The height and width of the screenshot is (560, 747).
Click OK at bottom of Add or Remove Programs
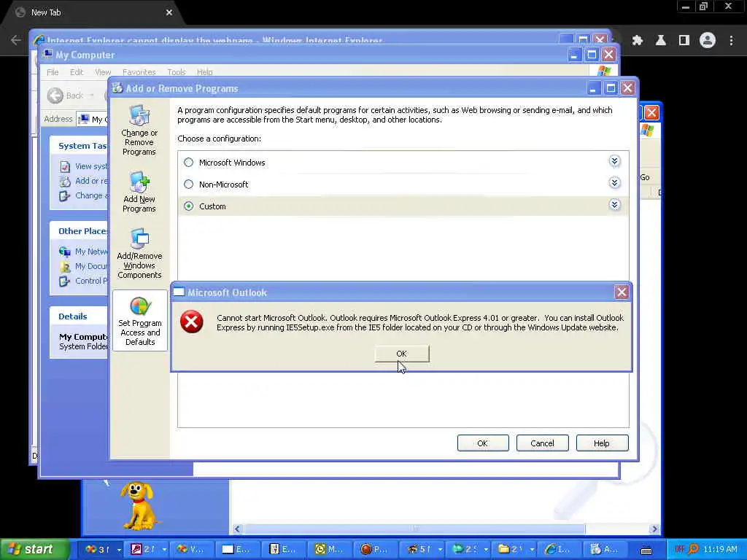(x=483, y=443)
